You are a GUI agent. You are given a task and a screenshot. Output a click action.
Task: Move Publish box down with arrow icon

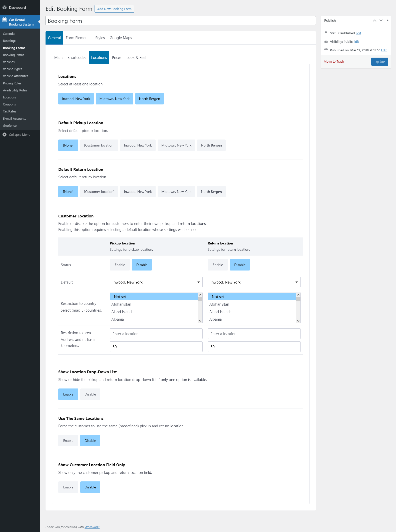click(381, 21)
